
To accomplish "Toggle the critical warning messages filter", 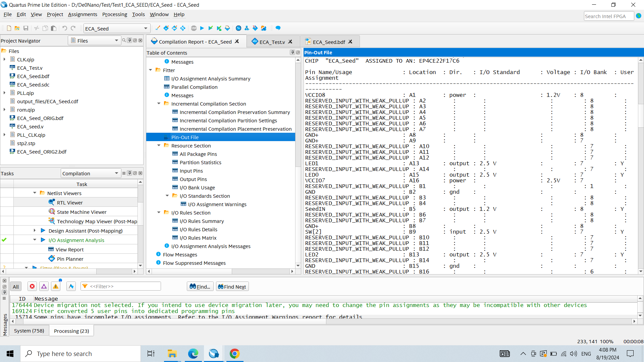I will click(x=44, y=287).
